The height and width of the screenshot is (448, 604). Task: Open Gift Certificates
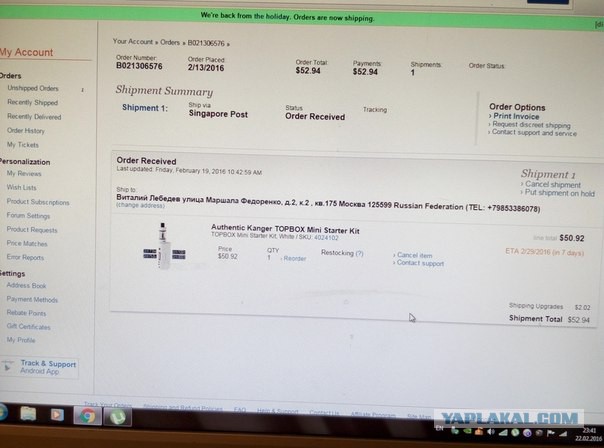pyautogui.click(x=28, y=327)
